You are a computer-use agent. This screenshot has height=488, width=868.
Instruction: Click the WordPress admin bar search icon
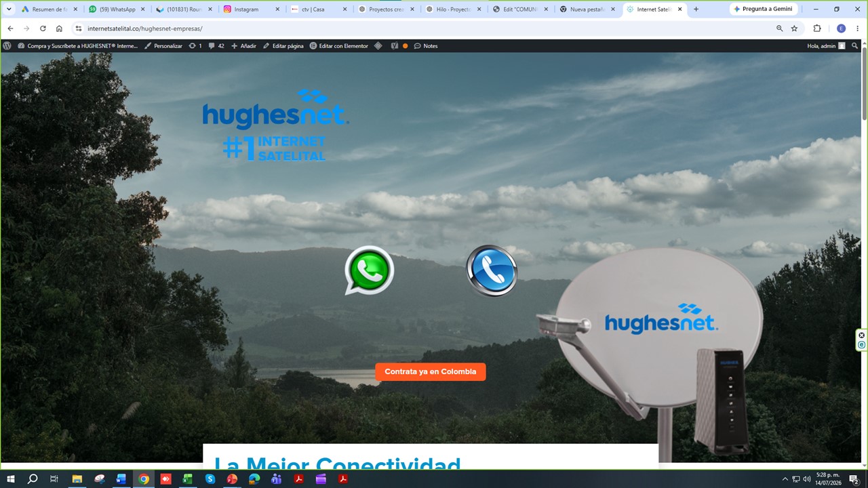(855, 46)
